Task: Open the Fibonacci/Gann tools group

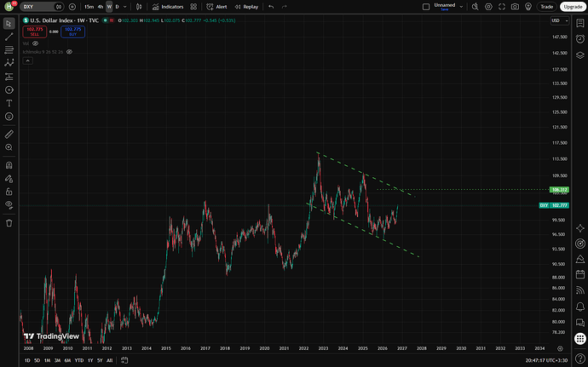Action: tap(9, 49)
